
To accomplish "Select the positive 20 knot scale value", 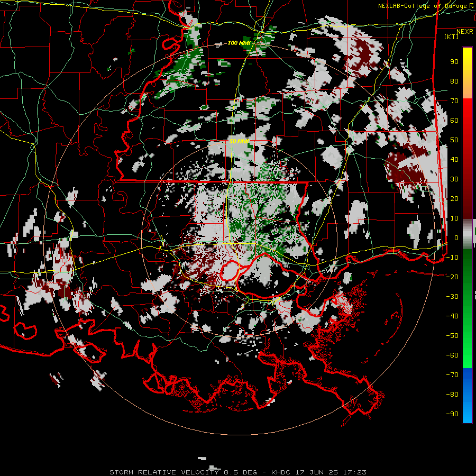I will 454,198.
